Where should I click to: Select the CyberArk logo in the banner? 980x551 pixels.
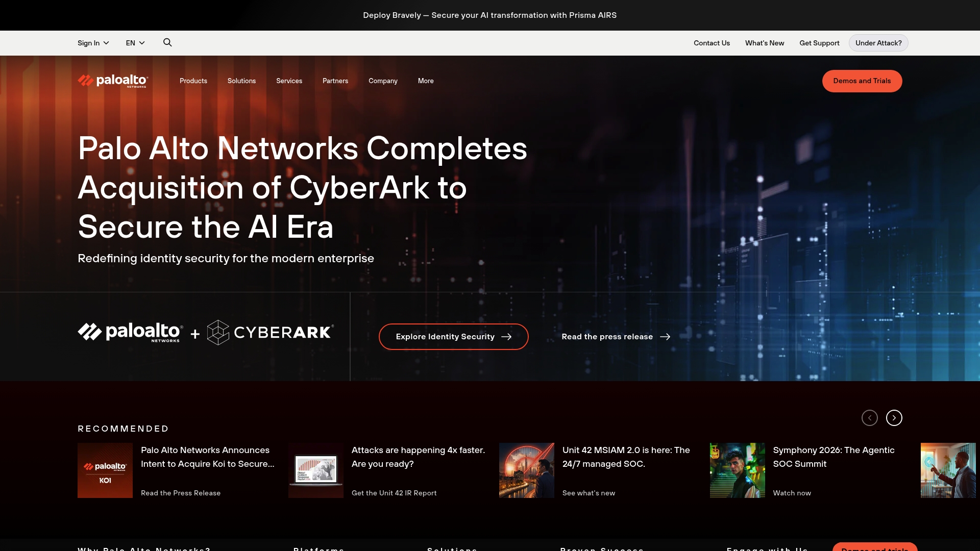click(269, 332)
